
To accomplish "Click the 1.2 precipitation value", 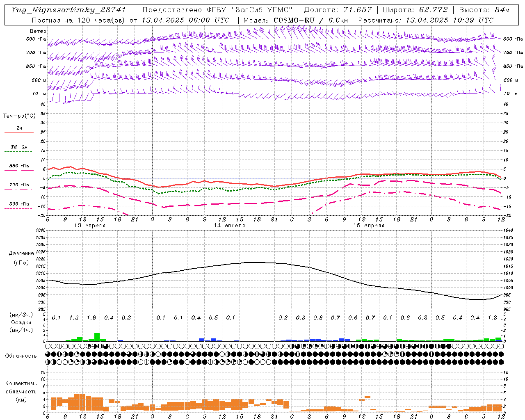I will (74, 317).
